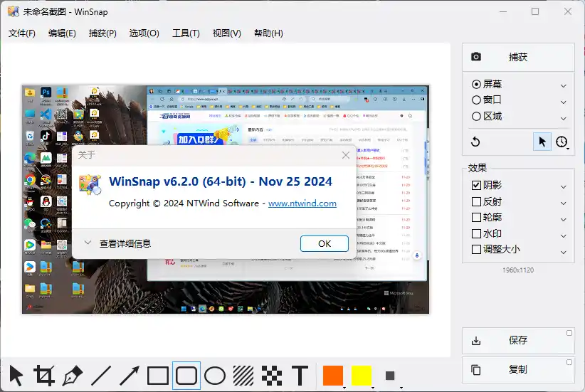Click the 捕获 capture button
The width and height of the screenshot is (585, 392).
coord(518,57)
